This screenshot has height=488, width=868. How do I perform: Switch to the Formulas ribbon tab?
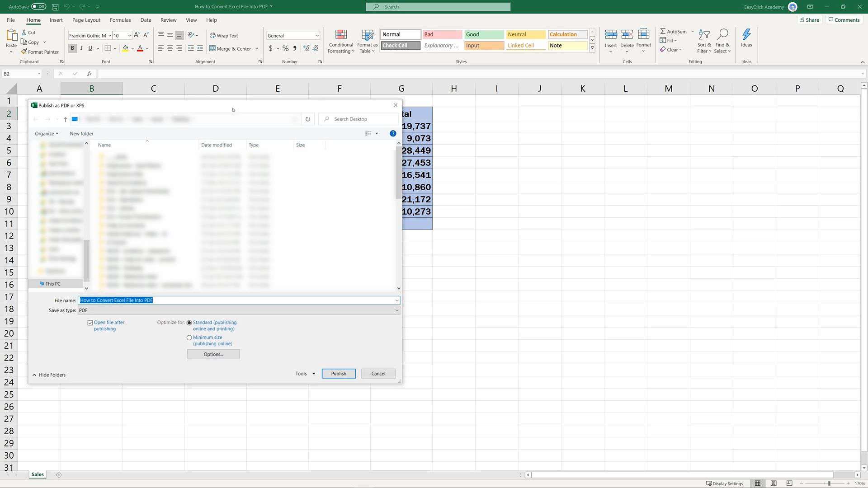[120, 20]
